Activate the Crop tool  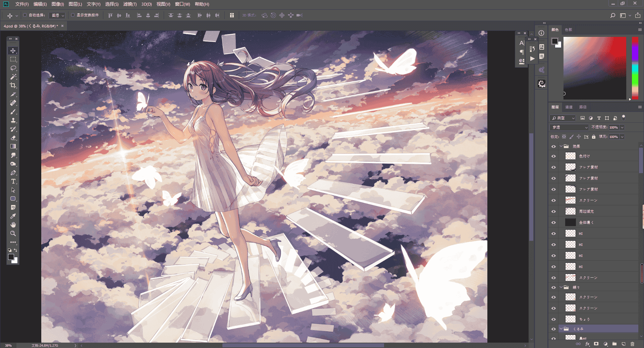click(x=13, y=85)
